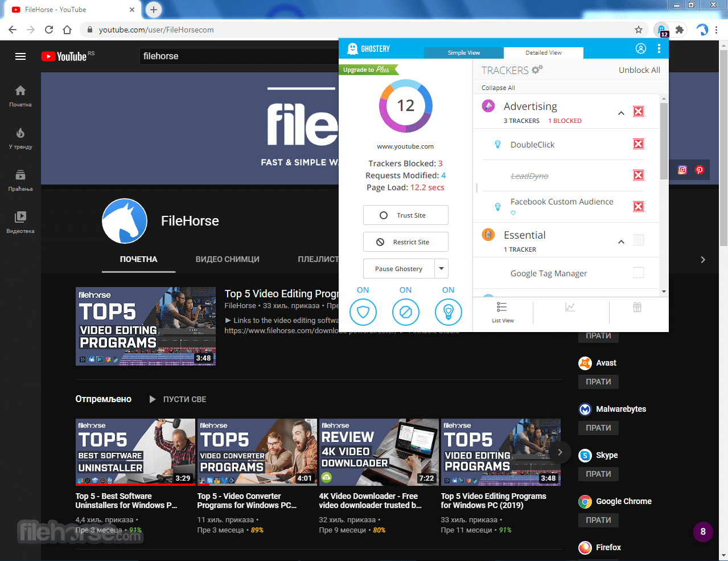
Task: Open Ghostery kebab menu
Action: pos(659,48)
